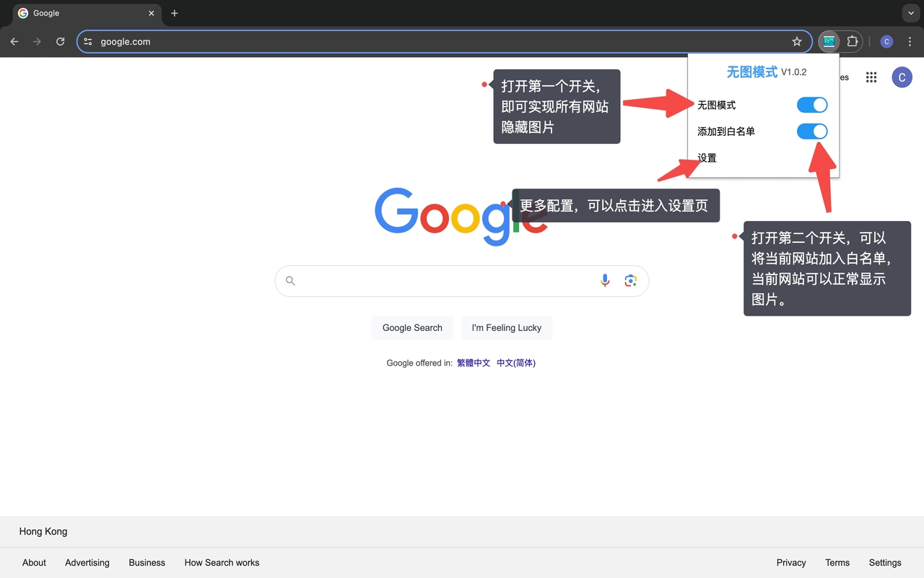Screen dimensions: 924x578
Task: Click the magnifier icon in search box
Action: click(290, 281)
